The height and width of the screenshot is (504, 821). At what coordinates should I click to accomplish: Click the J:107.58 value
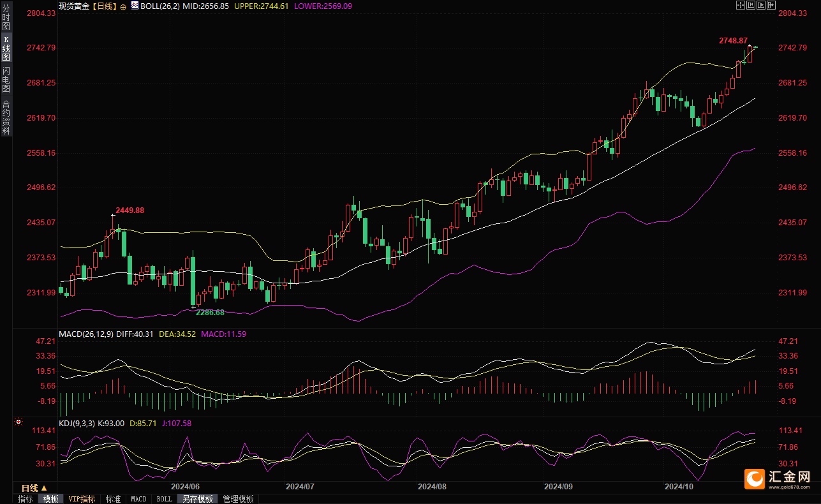click(177, 423)
